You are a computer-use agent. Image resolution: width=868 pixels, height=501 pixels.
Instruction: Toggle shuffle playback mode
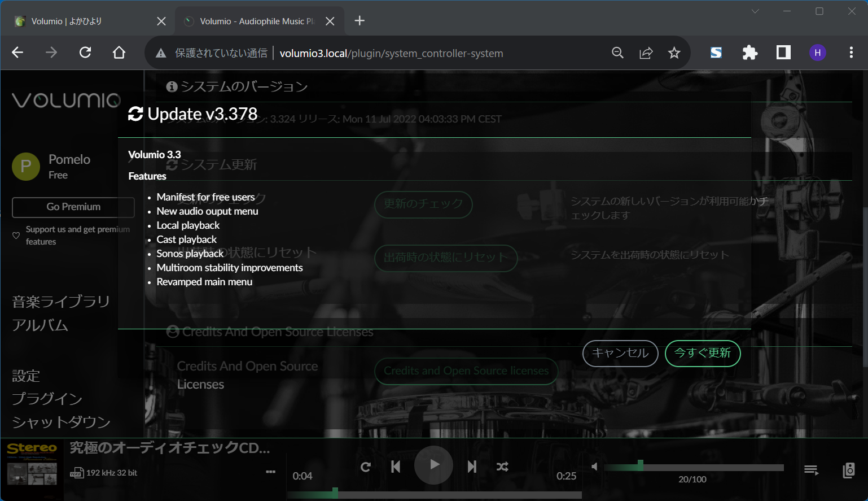click(x=502, y=466)
